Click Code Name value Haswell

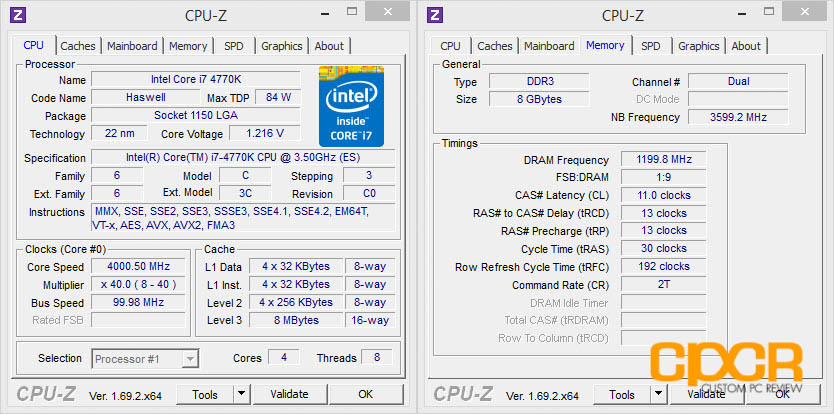tap(146, 97)
